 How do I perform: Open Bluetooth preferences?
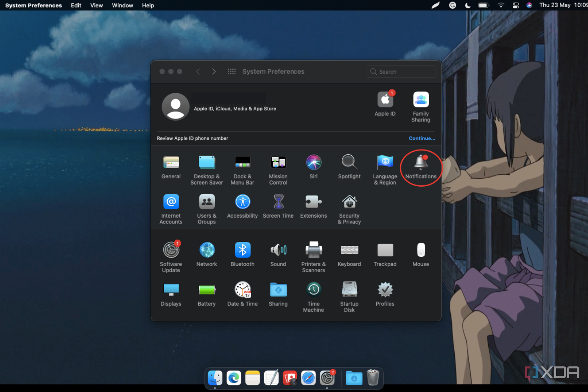(242, 250)
